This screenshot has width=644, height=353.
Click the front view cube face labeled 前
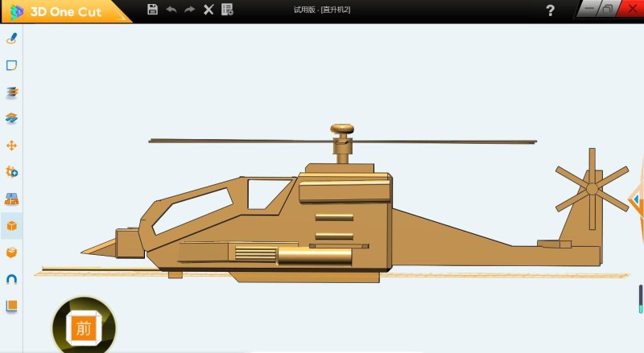(84, 328)
